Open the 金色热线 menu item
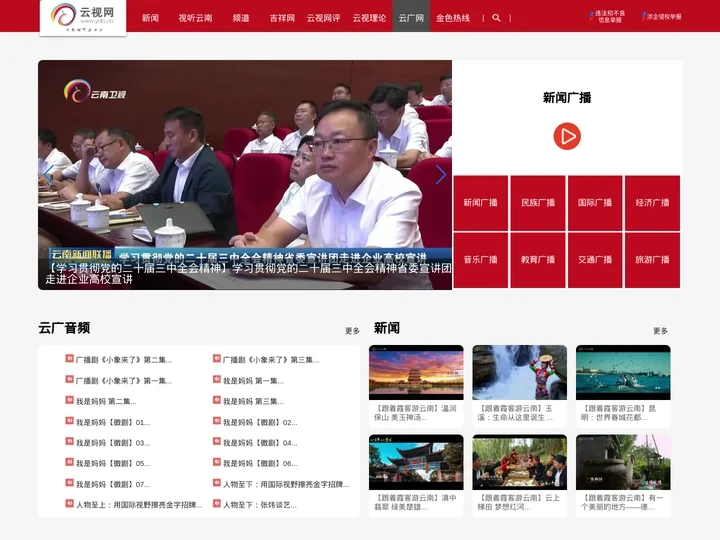720x540 pixels. [453, 18]
